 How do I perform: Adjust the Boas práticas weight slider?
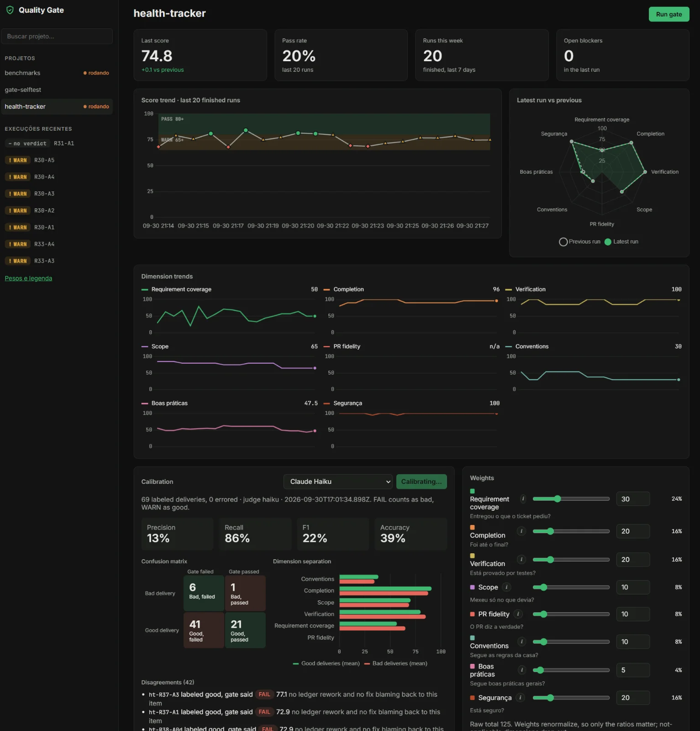click(x=571, y=670)
